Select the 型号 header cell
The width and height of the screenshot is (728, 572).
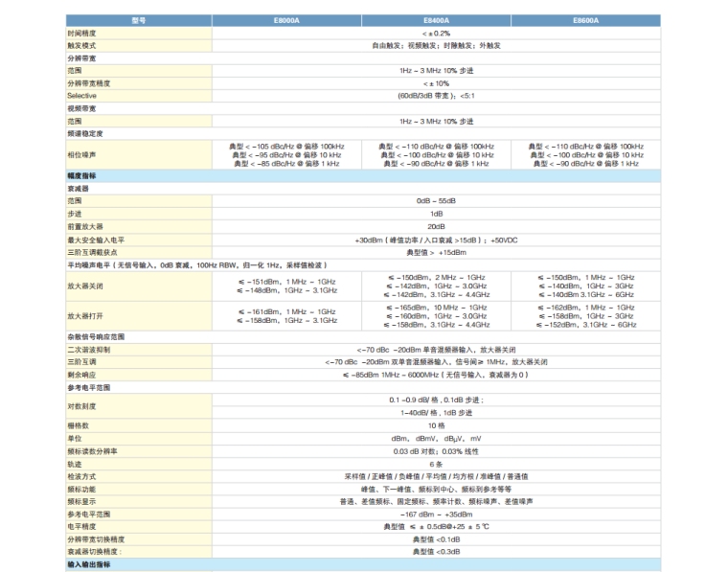click(138, 20)
